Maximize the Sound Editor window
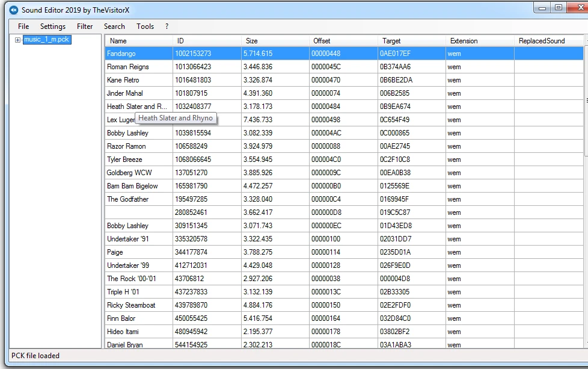588x369 pixels. [559, 7]
